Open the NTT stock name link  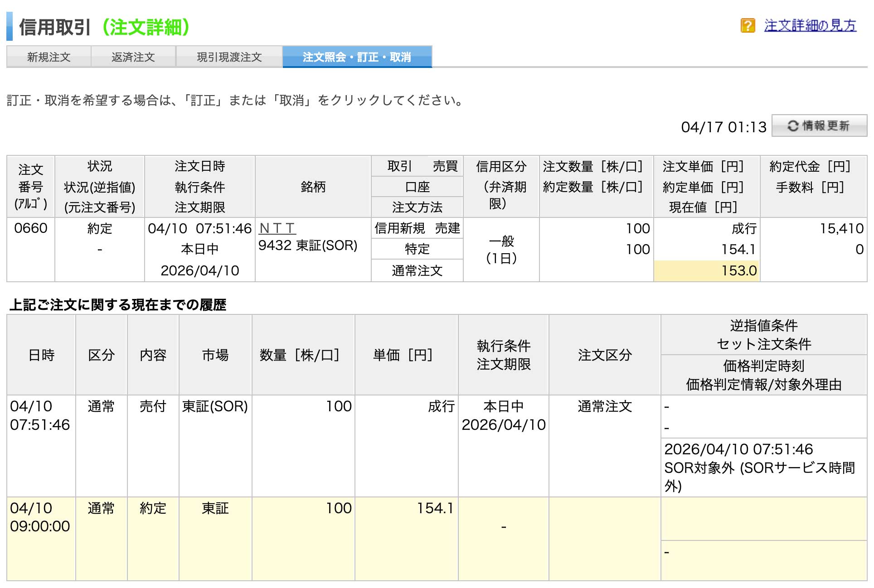[277, 228]
